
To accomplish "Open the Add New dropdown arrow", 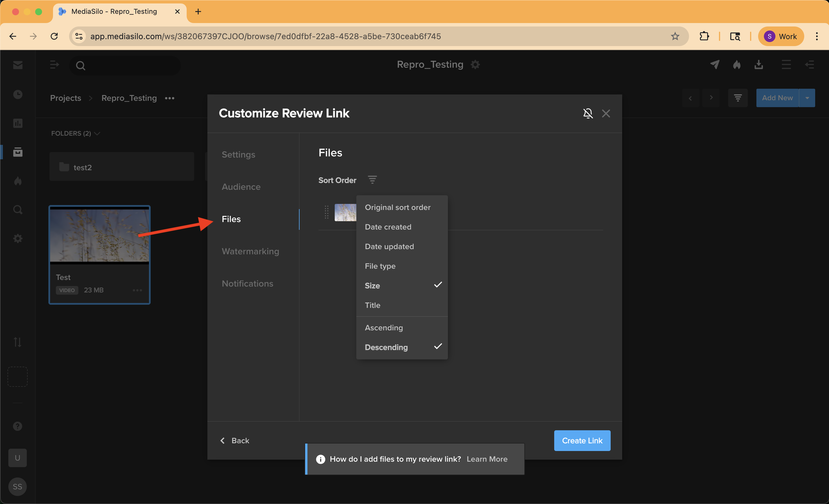I will tap(807, 98).
